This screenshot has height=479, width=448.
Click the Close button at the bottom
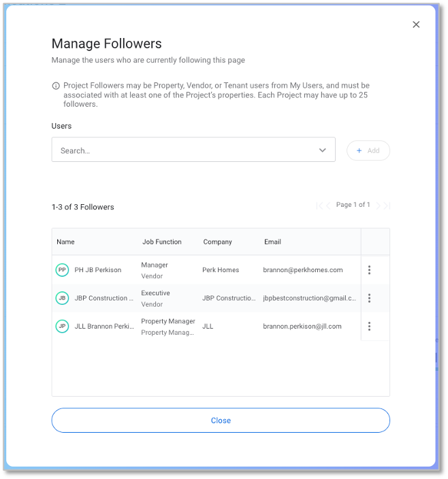coord(221,420)
